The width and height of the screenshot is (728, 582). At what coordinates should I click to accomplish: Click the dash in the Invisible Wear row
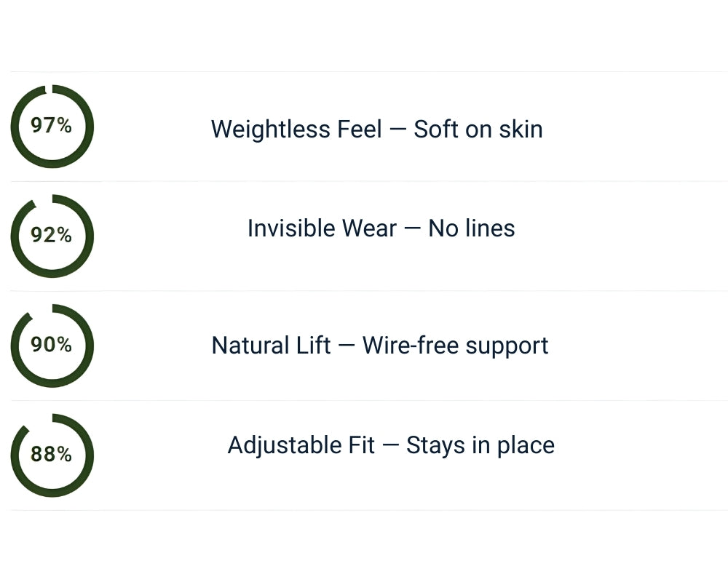pyautogui.click(x=412, y=229)
